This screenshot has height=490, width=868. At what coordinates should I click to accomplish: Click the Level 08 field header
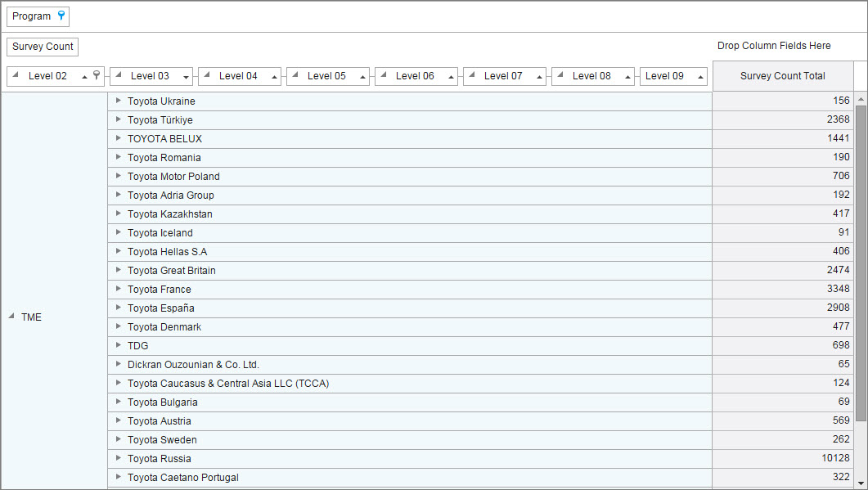593,76
